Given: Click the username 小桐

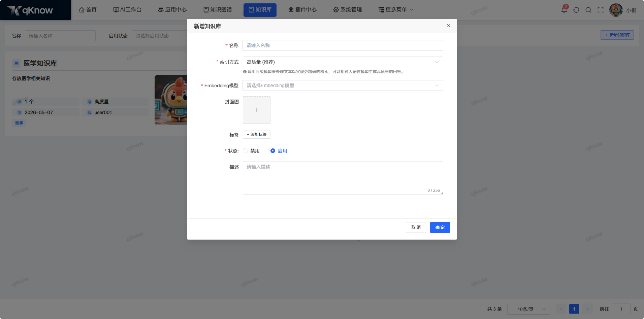Looking at the screenshot, I should (x=631, y=10).
